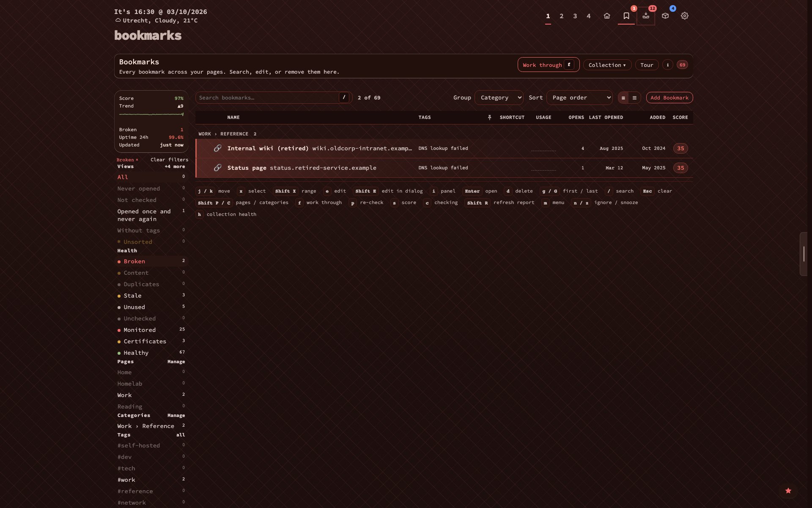Show all tags via 'all' link
The width and height of the screenshot is (812, 508).
pos(181,435)
